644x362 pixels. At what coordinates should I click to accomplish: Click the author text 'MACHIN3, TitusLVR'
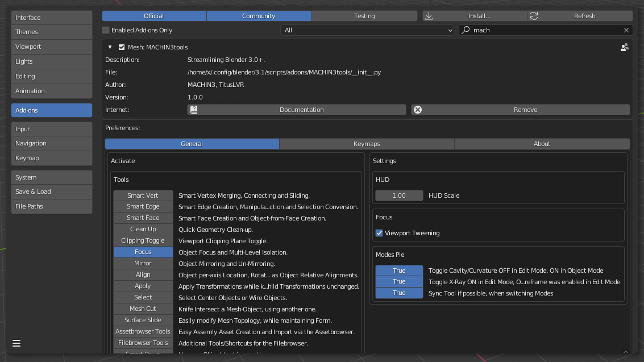[215, 85]
